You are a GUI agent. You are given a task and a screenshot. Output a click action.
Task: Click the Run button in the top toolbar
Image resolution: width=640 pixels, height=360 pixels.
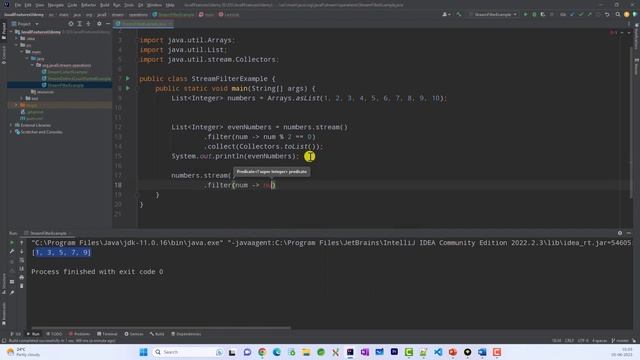pyautogui.click(x=525, y=14)
